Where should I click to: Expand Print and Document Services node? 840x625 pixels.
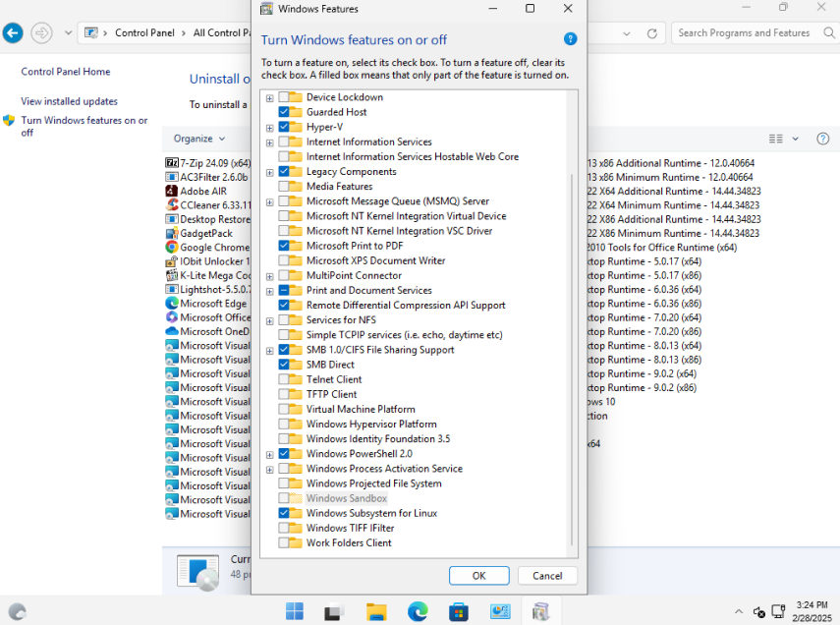click(269, 291)
